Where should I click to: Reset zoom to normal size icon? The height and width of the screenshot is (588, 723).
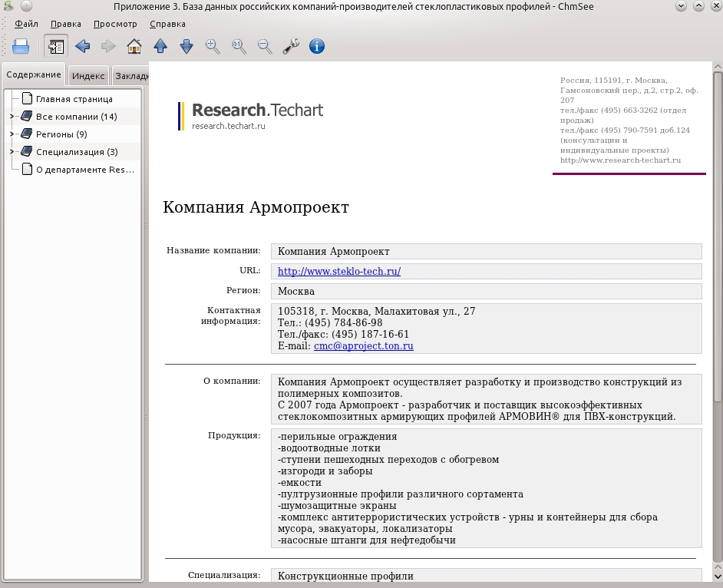239,46
